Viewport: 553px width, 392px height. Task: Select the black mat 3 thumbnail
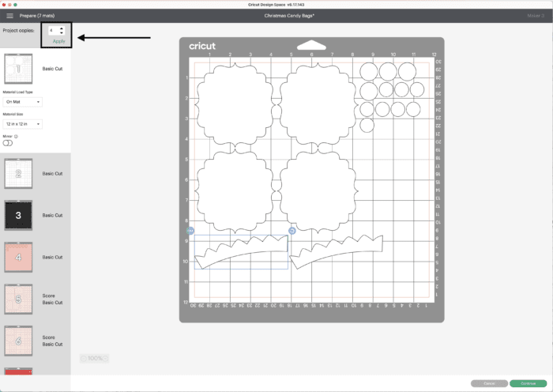tap(18, 215)
